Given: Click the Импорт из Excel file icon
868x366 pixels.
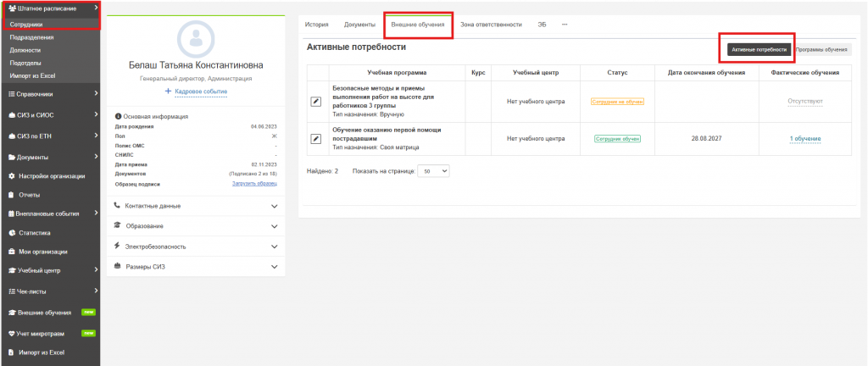Looking at the screenshot, I should [12, 352].
